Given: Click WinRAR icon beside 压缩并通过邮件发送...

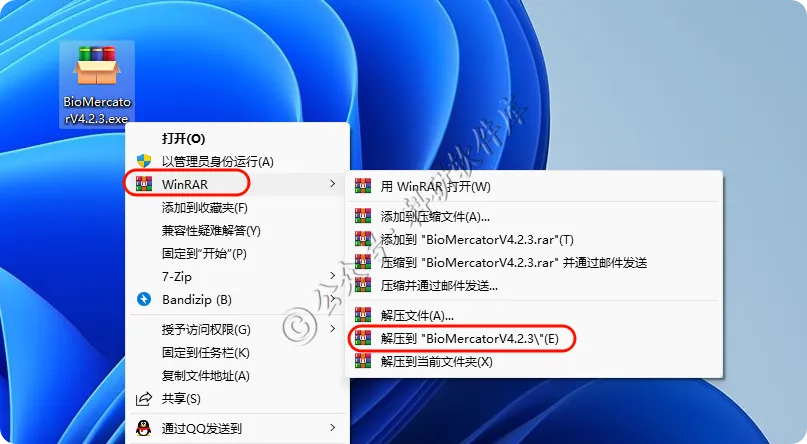Looking at the screenshot, I should point(363,285).
